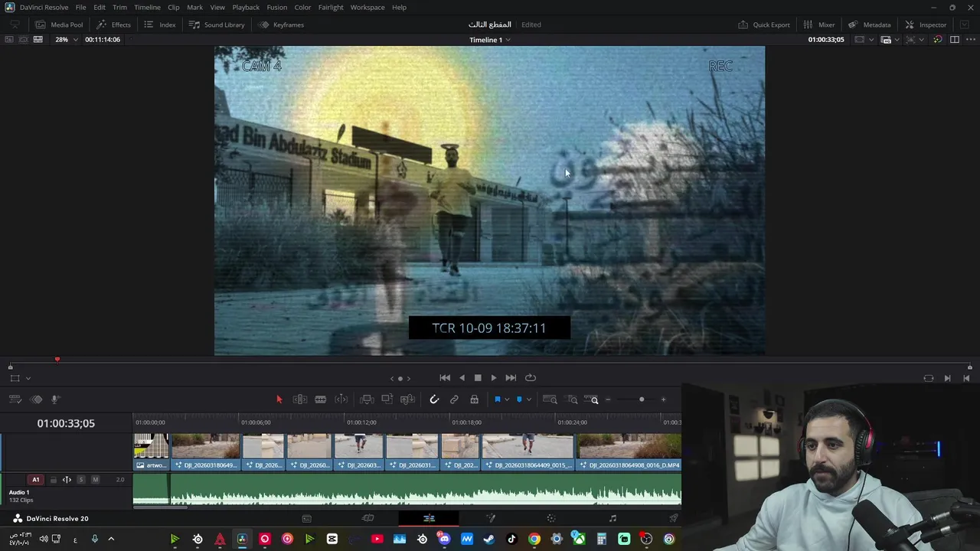This screenshot has width=980, height=551.
Task: Go to first frame in viewer
Action: (445, 377)
